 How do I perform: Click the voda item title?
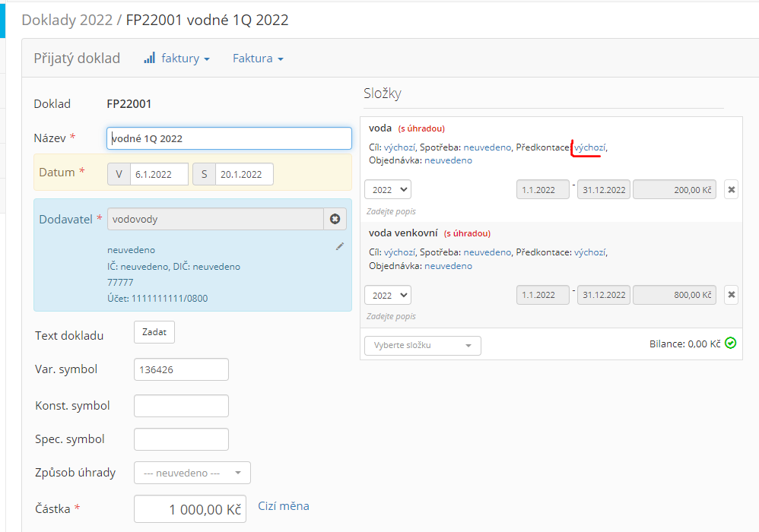pos(380,128)
